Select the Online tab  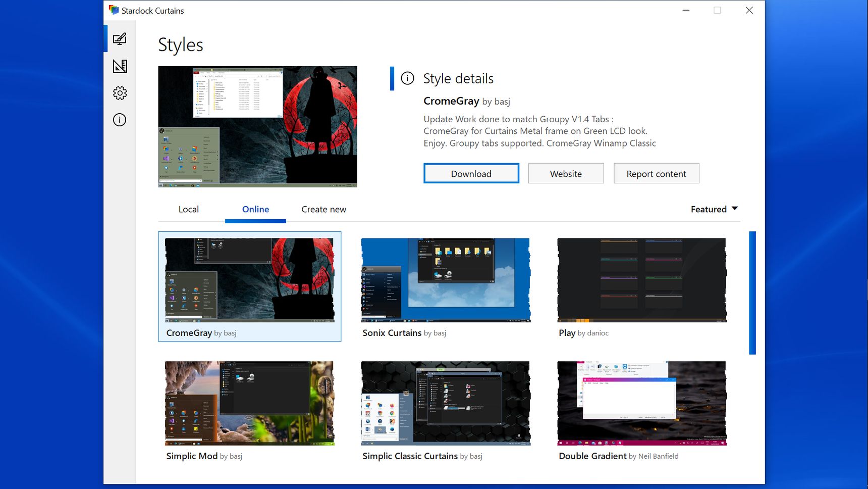click(255, 209)
